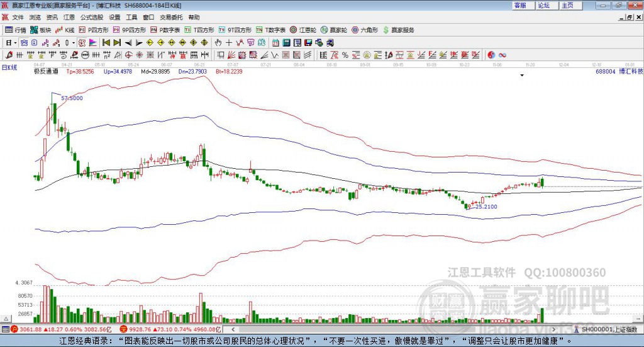The width and height of the screenshot is (644, 347).
Task: Open the 帮助 menu
Action: click(194, 17)
